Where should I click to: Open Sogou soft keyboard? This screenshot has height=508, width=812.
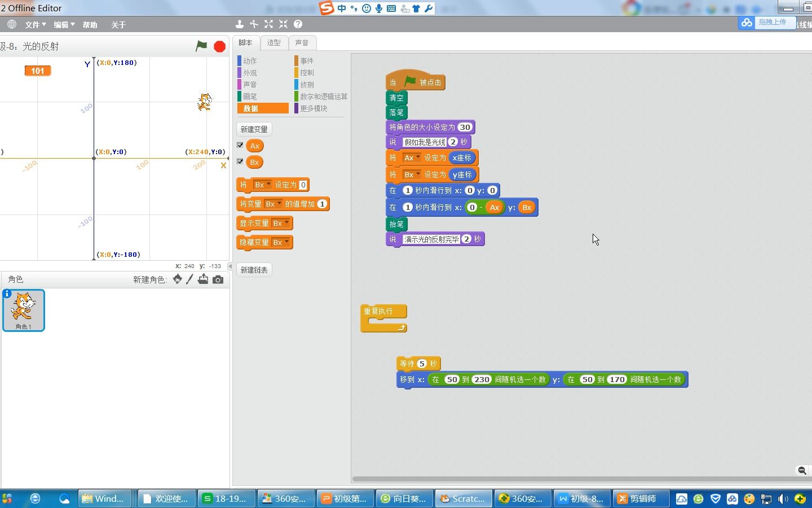coord(391,8)
